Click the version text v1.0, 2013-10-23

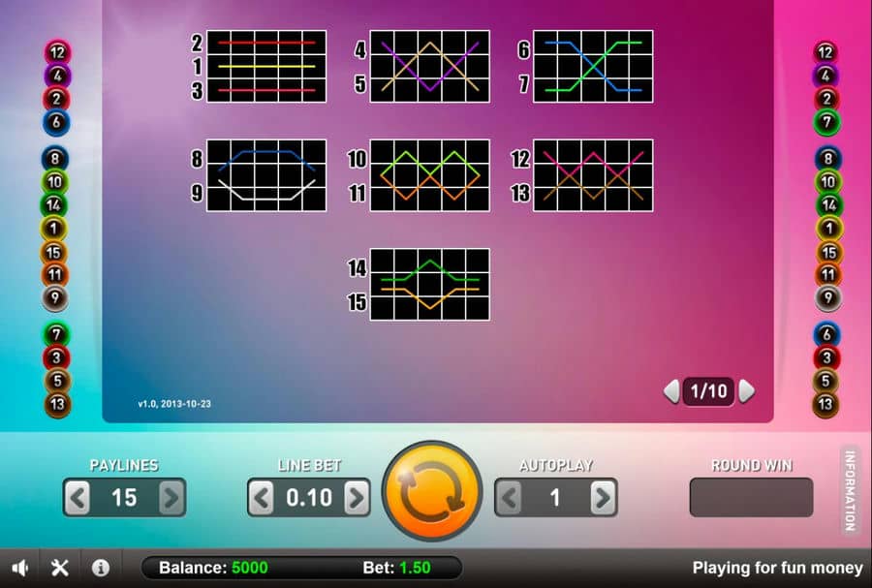click(x=174, y=404)
